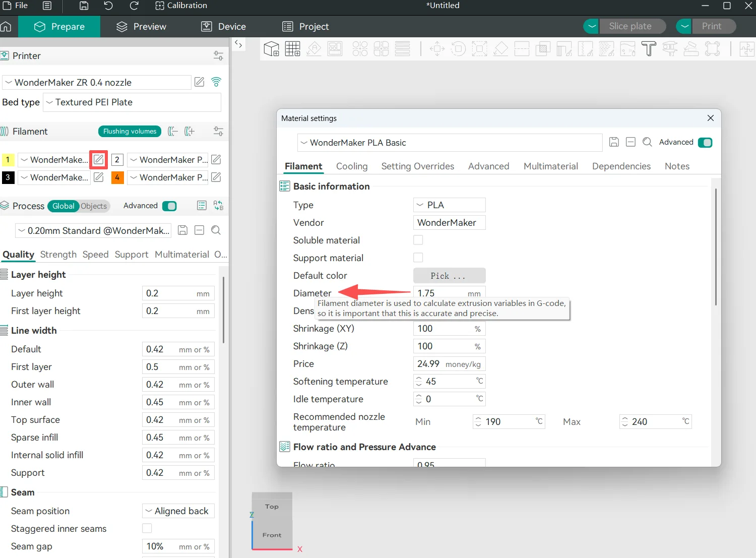The width and height of the screenshot is (756, 558).
Task: Click the Pick default color button
Action: 450,276
